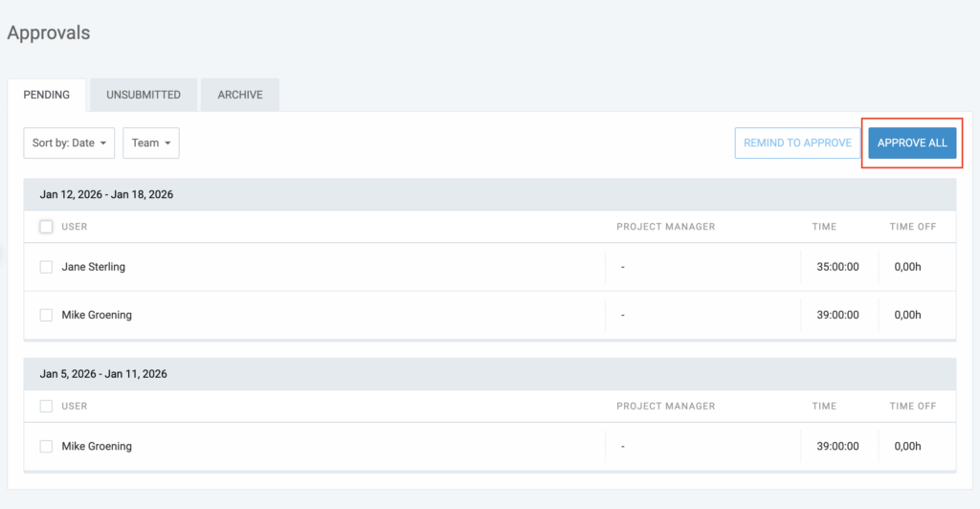
Task: Go to the Archive tab
Action: point(240,95)
